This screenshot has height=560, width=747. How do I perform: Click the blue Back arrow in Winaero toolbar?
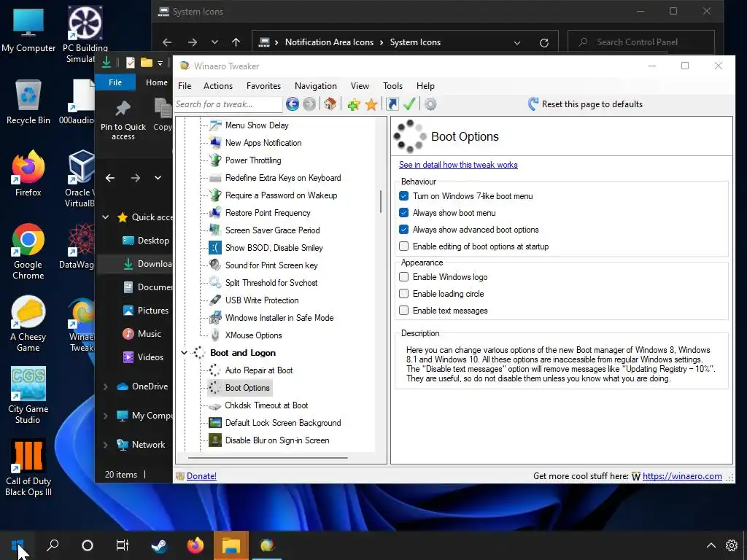coord(293,104)
